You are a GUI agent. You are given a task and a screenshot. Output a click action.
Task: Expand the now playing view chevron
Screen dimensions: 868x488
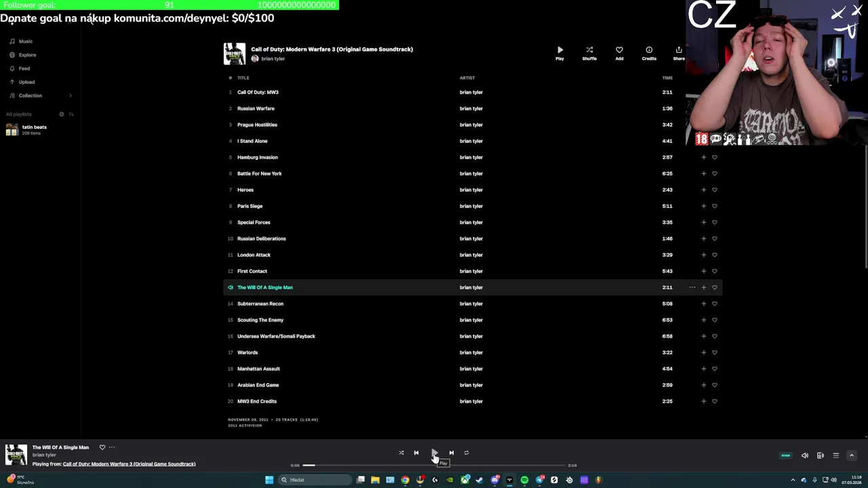pyautogui.click(x=852, y=455)
